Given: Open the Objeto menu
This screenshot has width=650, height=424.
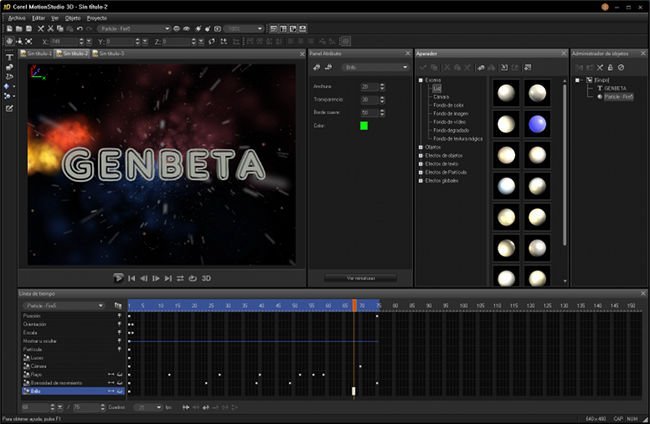Looking at the screenshot, I should (x=73, y=18).
